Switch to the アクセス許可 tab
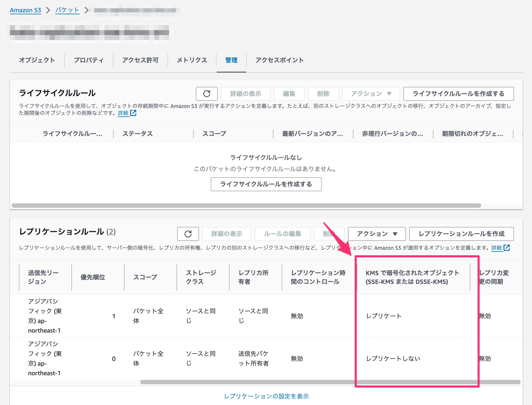 point(140,60)
